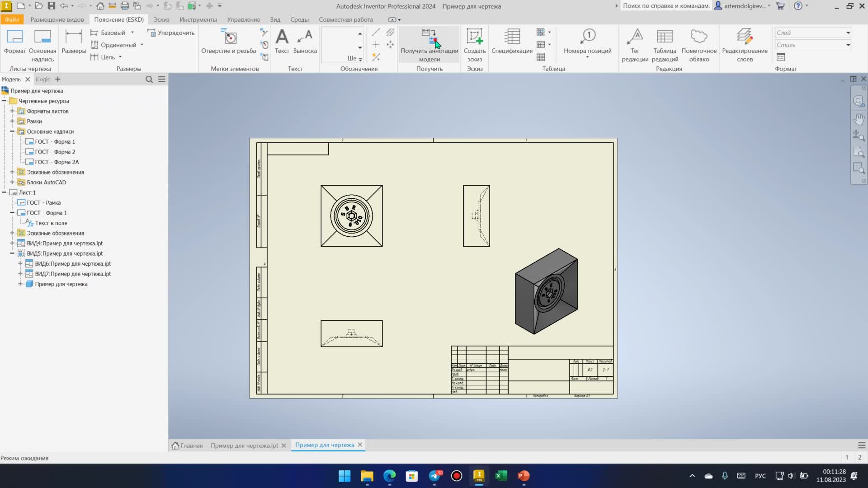Viewport: 868px width, 488px height.
Task: Choose the Базовый dimension tool
Action: [x=108, y=33]
